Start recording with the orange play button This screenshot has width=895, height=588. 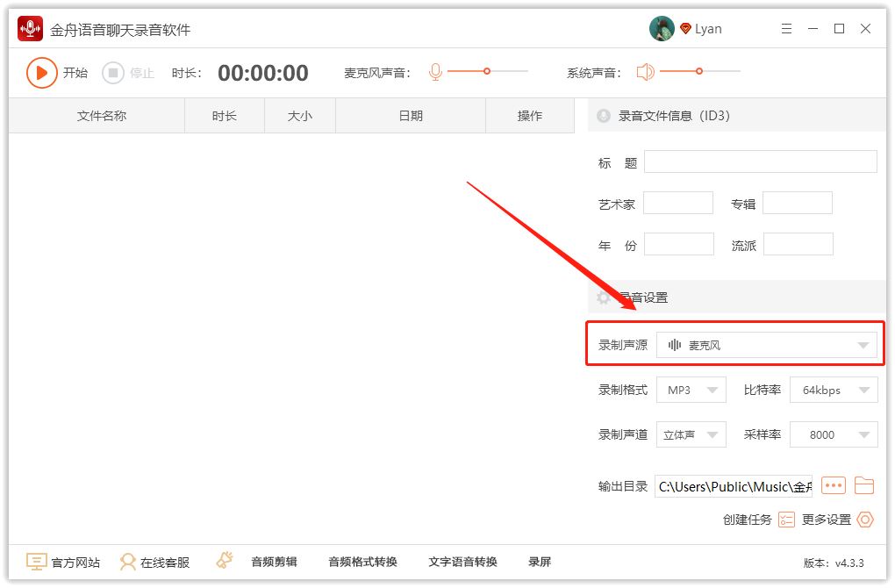pyautogui.click(x=41, y=73)
